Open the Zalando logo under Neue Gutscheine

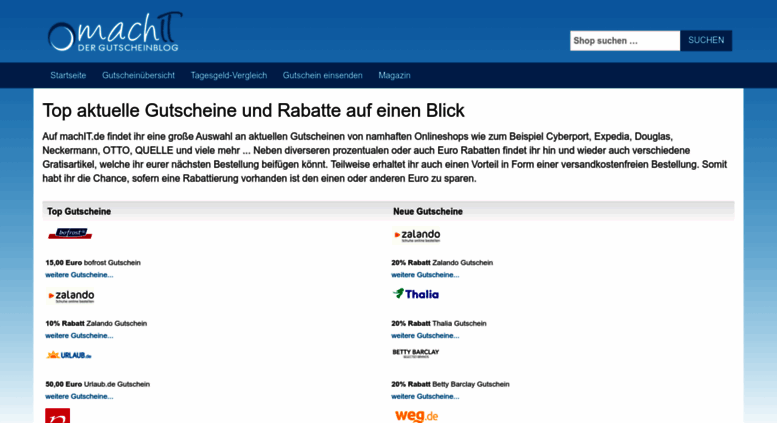click(417, 235)
